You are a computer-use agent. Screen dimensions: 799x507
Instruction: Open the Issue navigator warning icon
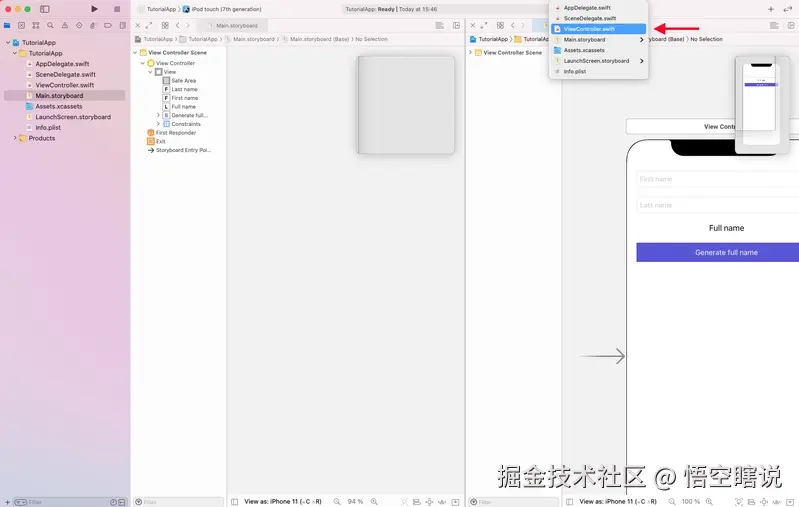[65, 25]
